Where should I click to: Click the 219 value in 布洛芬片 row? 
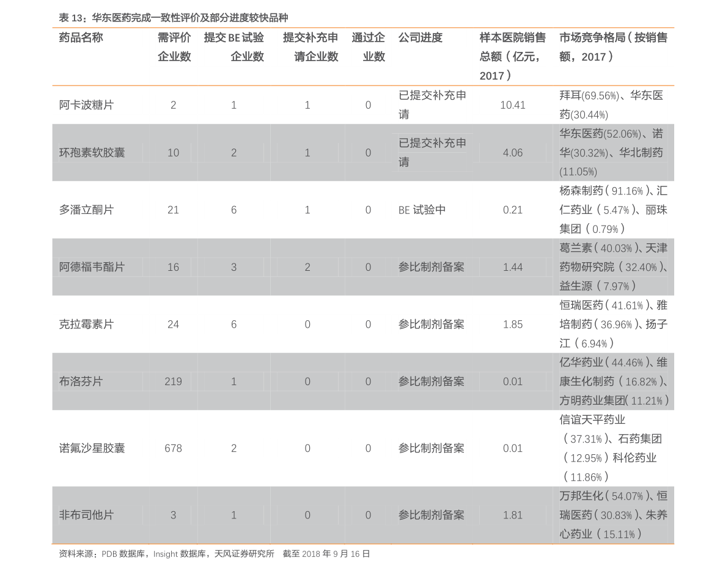coord(173,381)
